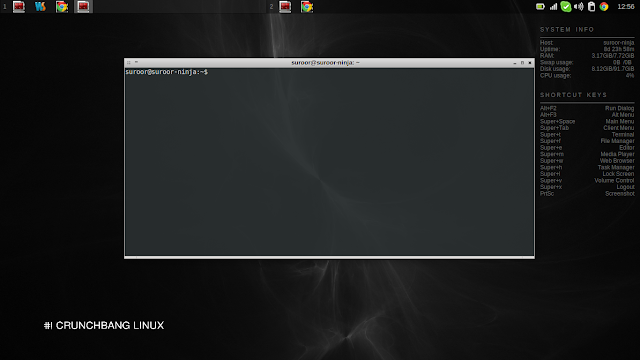Image resolution: width=640 pixels, height=360 pixels.
Task: Check the battery status tray icon
Action: point(540,7)
